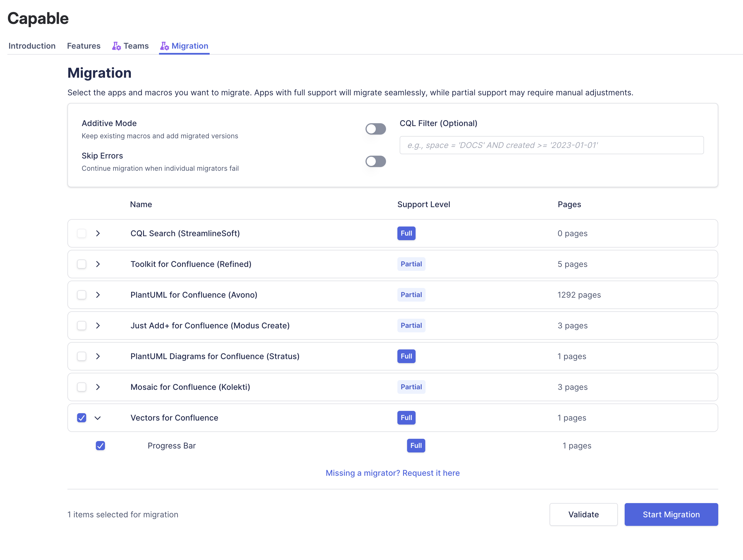
Task: Enable the Additive Mode toggle
Action: tap(375, 129)
